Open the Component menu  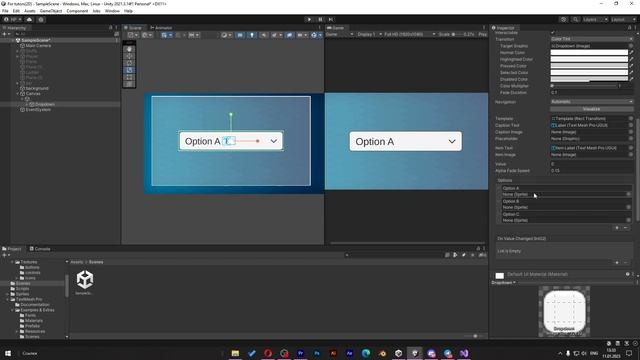pyautogui.click(x=77, y=11)
